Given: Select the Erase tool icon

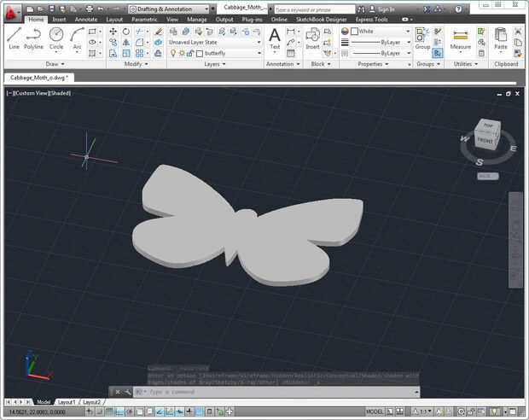Looking at the screenshot, I should [x=158, y=32].
